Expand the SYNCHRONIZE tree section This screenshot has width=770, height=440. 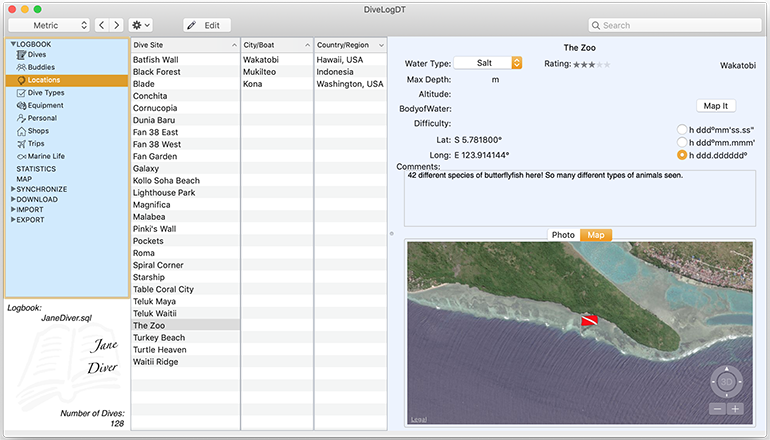click(13, 189)
